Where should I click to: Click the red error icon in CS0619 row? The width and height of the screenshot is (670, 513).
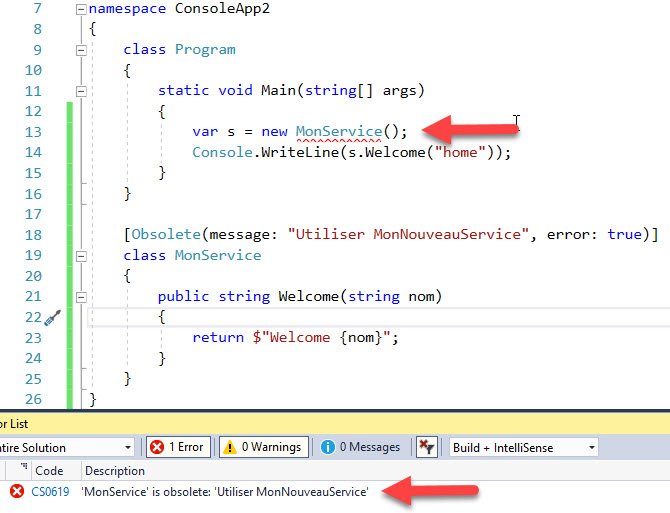click(16, 491)
